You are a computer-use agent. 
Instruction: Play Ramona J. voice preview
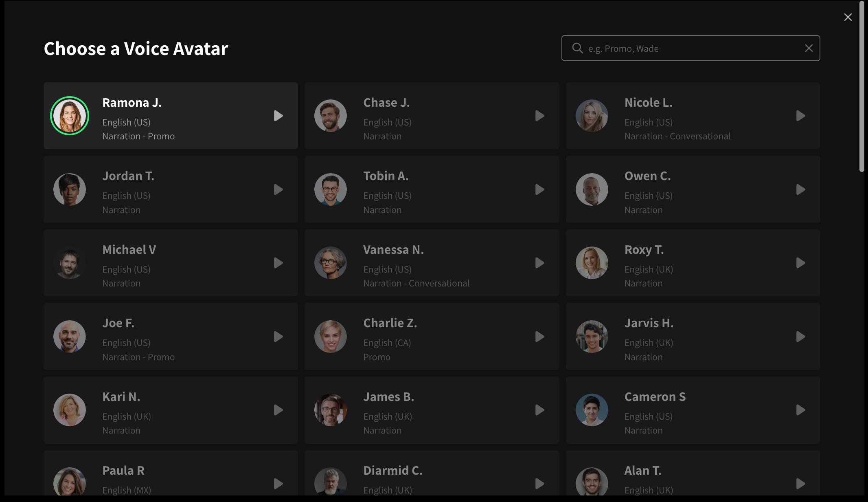click(278, 116)
